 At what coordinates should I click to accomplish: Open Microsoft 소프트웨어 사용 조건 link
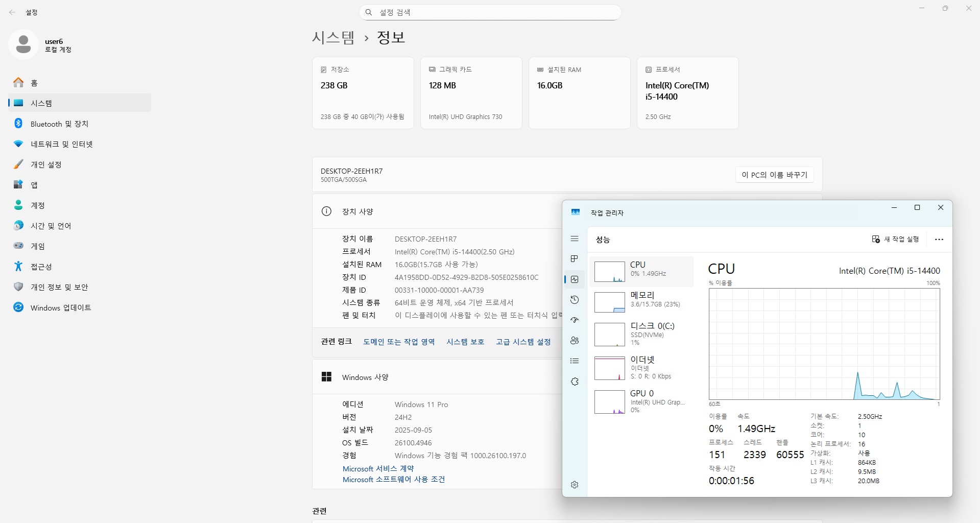click(x=394, y=480)
